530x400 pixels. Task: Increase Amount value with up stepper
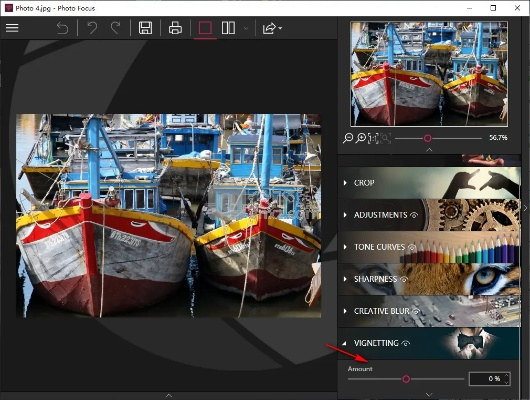click(x=506, y=376)
